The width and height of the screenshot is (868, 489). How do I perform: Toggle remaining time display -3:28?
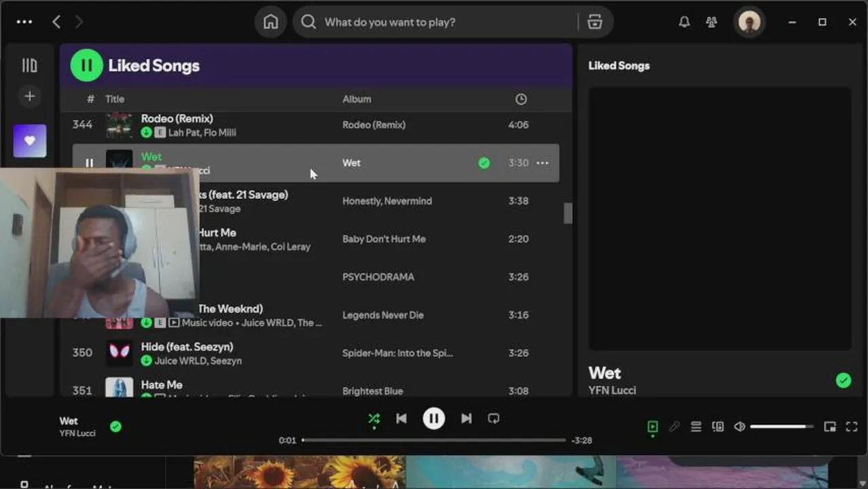[581, 440]
